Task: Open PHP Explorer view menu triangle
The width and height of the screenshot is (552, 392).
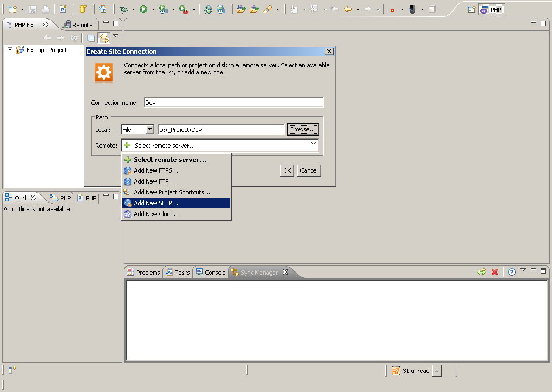Action: coord(116,36)
